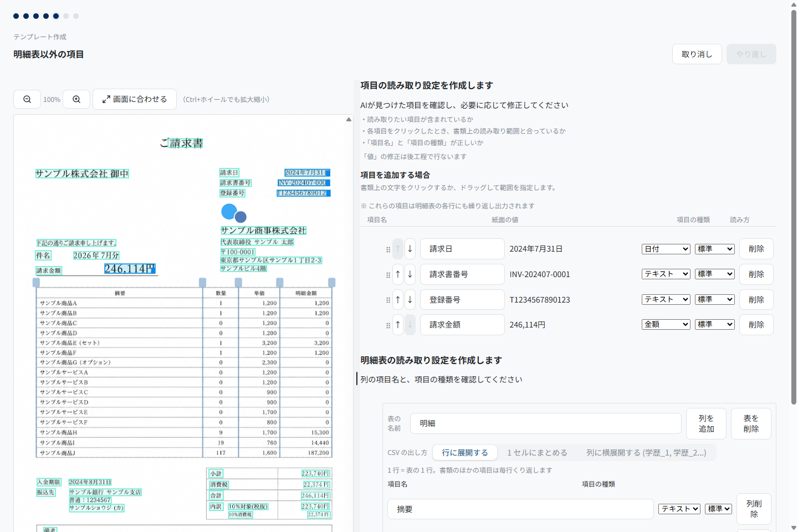This screenshot has width=798, height=532.
Task: Open the テキスト type dropdown for 摘要 column
Action: click(679, 509)
